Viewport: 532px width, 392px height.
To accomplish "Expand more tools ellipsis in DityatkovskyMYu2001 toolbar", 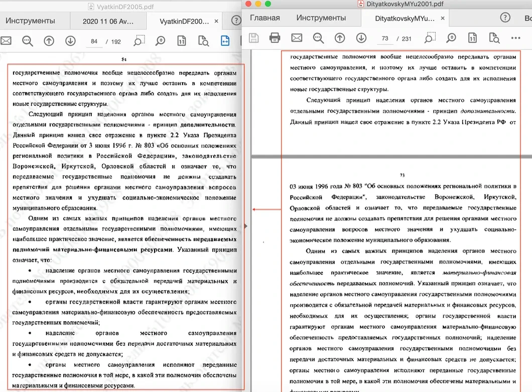I will (x=515, y=38).
